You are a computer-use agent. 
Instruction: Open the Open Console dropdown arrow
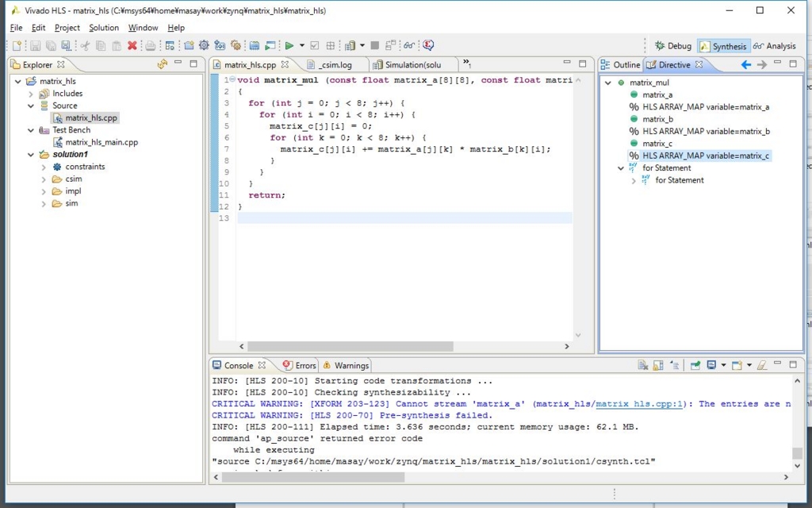(x=749, y=365)
